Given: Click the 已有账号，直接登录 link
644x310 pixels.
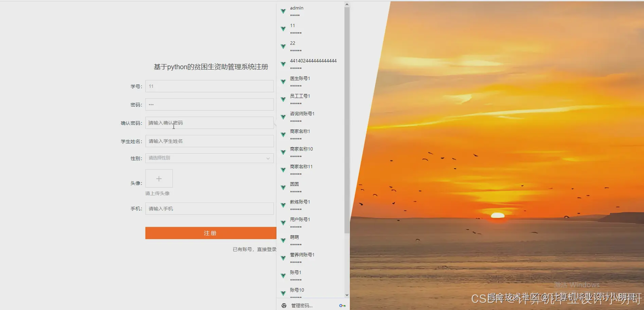Looking at the screenshot, I should (254, 249).
